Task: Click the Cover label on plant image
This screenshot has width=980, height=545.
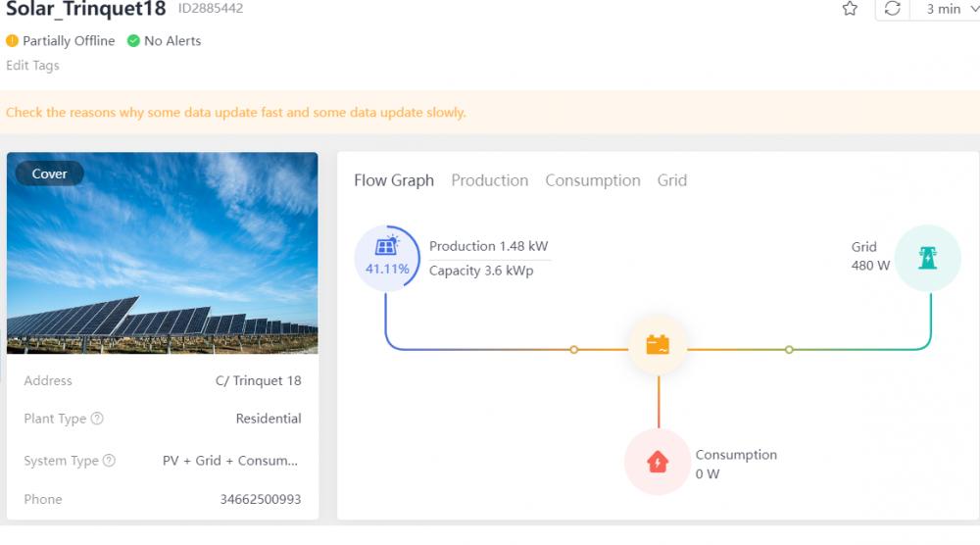Action: click(x=49, y=173)
